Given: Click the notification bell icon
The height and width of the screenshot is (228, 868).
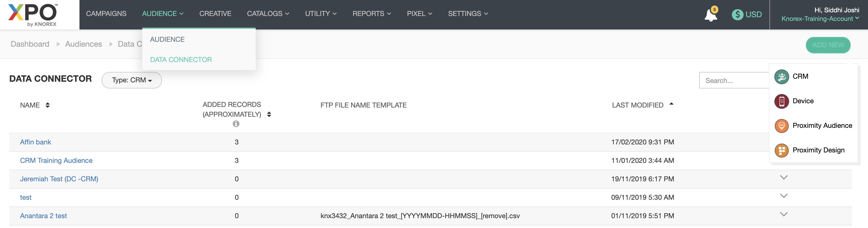Looking at the screenshot, I should pyautogui.click(x=710, y=15).
